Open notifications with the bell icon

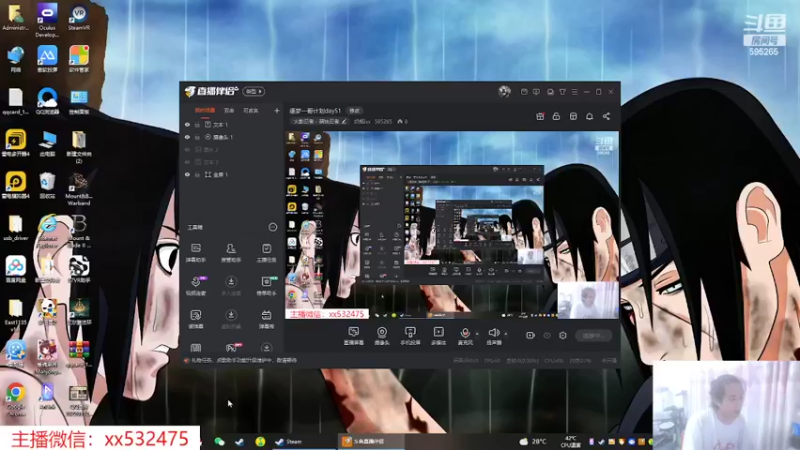[589, 116]
